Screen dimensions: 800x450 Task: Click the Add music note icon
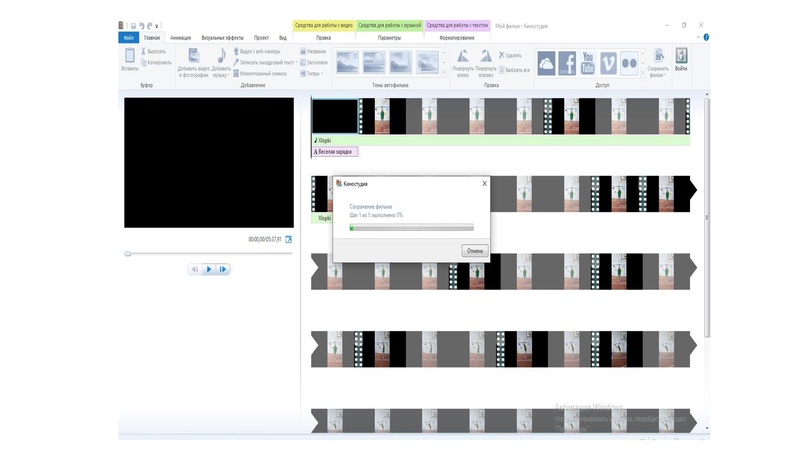221,58
